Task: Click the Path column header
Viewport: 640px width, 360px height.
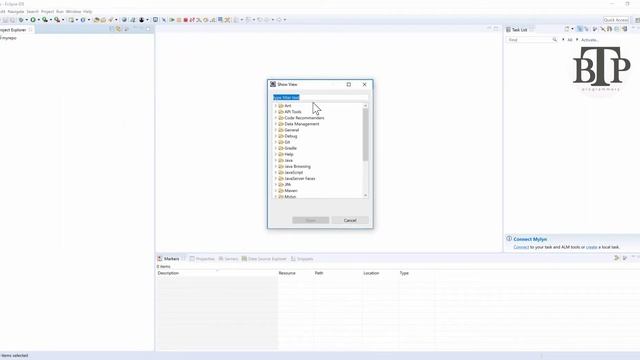Action: click(x=338, y=273)
